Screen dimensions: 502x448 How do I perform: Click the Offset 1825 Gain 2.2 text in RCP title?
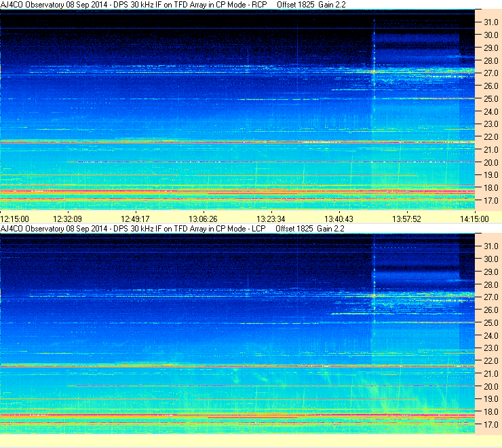(x=311, y=5)
